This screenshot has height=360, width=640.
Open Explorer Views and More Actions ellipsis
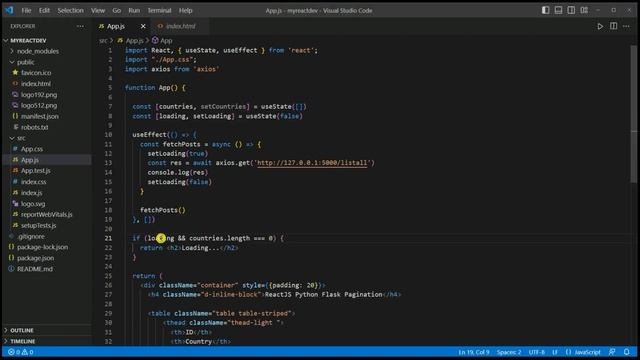click(x=80, y=26)
